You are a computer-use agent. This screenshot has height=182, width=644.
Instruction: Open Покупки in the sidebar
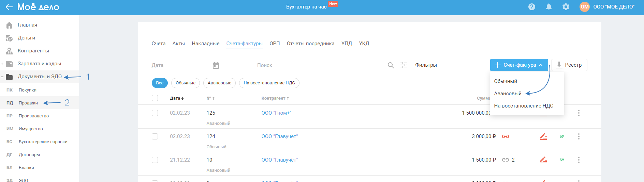click(28, 90)
